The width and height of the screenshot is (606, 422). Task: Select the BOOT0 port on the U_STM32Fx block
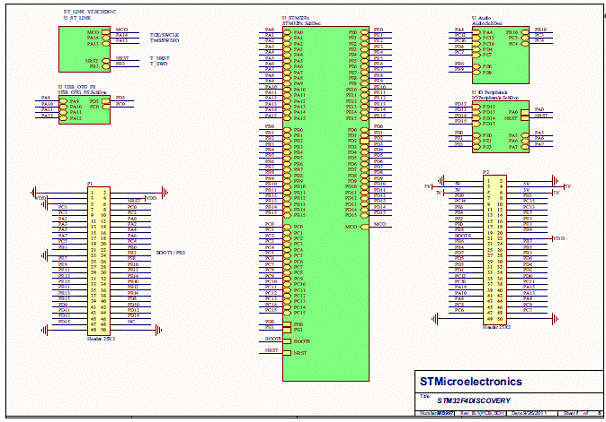click(287, 341)
